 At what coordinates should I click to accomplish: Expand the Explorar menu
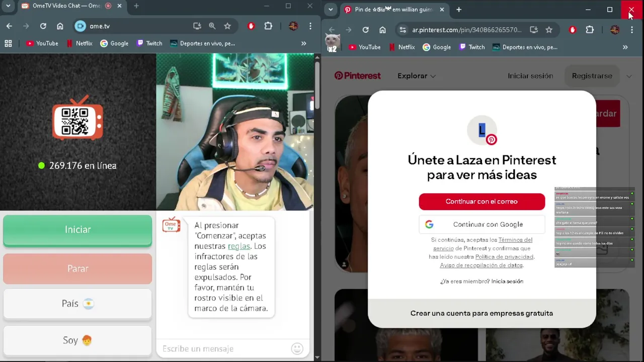tap(417, 76)
